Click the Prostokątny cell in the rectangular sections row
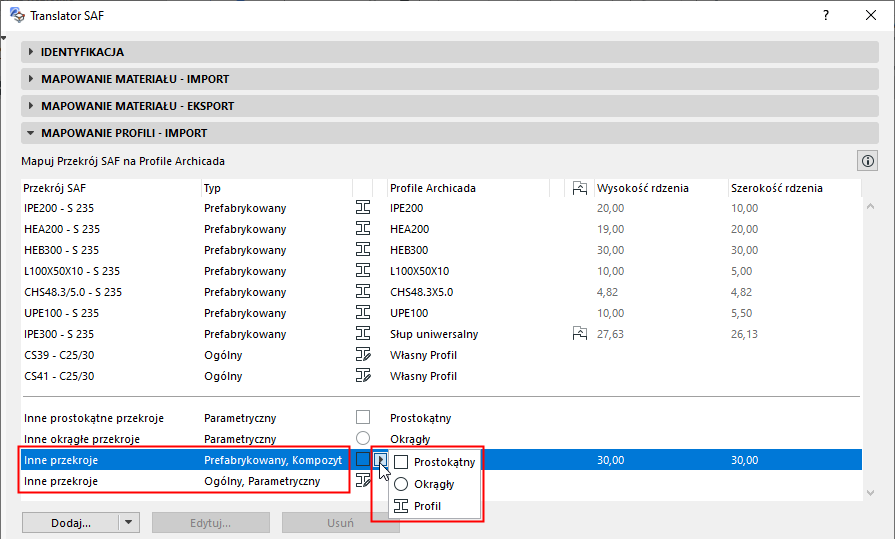 coord(421,418)
